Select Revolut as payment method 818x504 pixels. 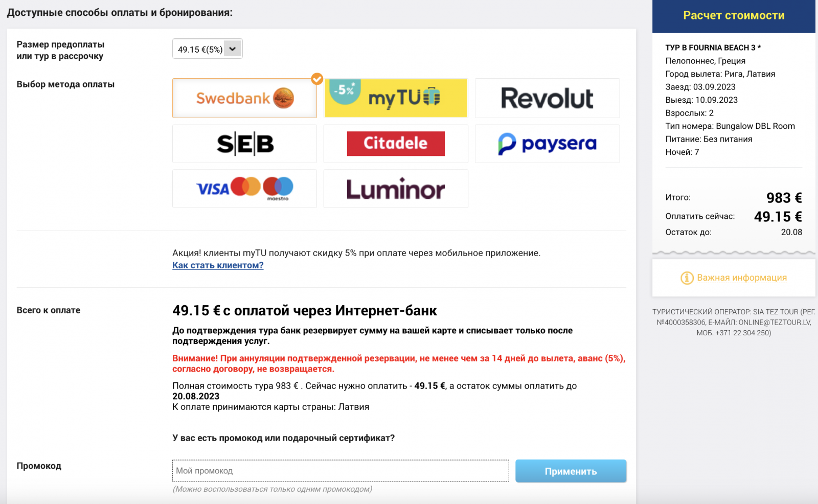pos(547,98)
